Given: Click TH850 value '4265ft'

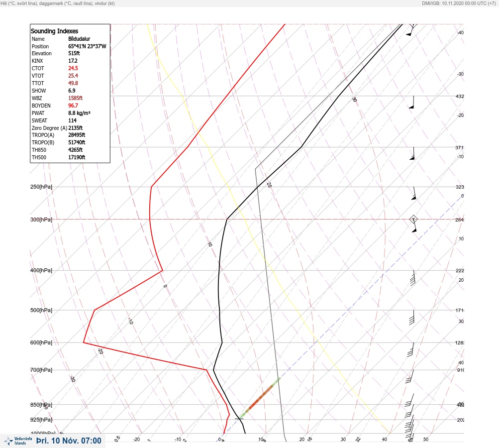Looking at the screenshot, I should tap(76, 150).
